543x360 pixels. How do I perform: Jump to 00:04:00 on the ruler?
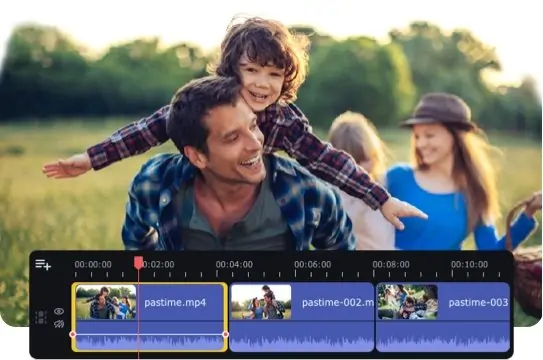tap(234, 264)
